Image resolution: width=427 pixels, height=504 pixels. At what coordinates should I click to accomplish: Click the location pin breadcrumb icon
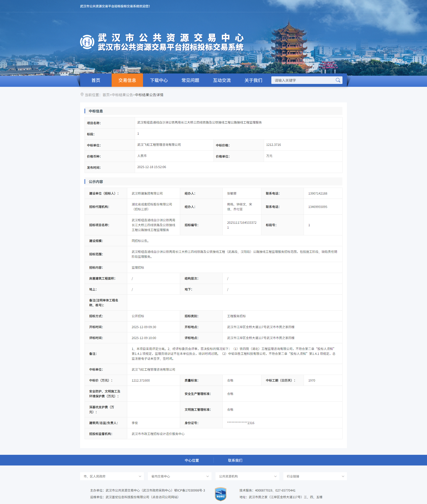[x=82, y=94]
